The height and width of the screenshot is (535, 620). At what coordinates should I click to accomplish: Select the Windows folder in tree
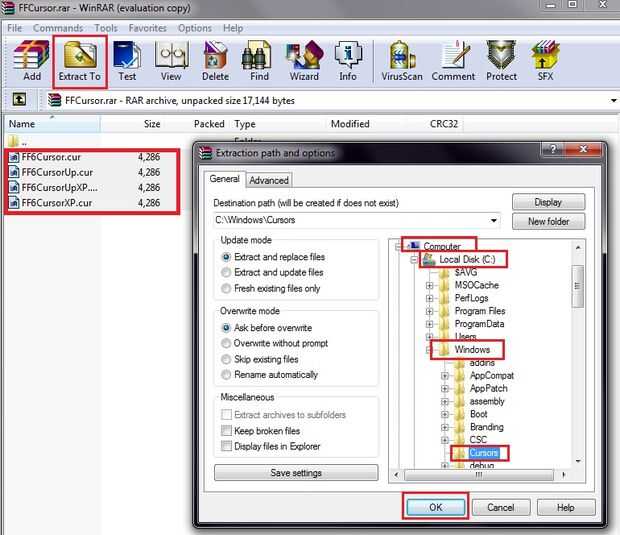[472, 350]
